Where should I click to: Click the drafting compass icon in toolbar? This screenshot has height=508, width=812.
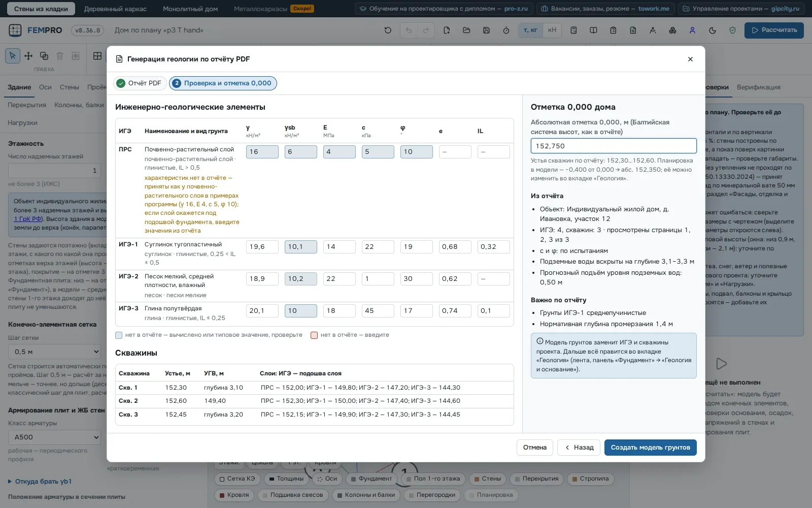pos(653,30)
